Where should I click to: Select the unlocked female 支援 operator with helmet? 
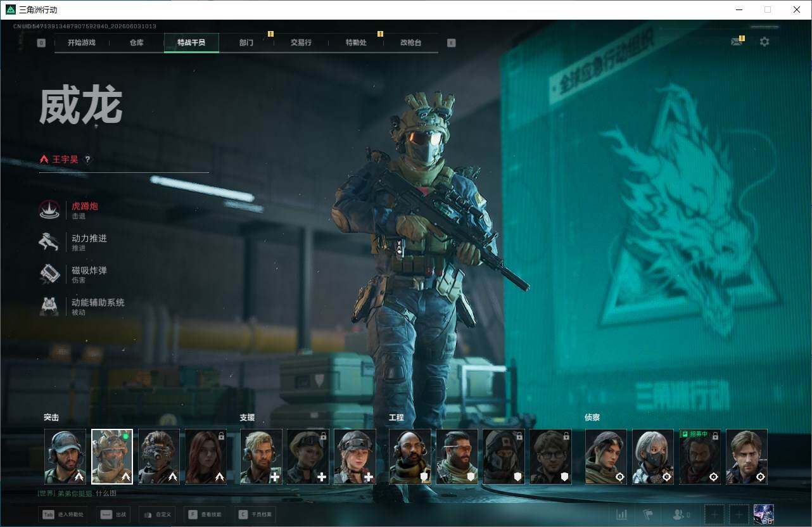pos(355,457)
